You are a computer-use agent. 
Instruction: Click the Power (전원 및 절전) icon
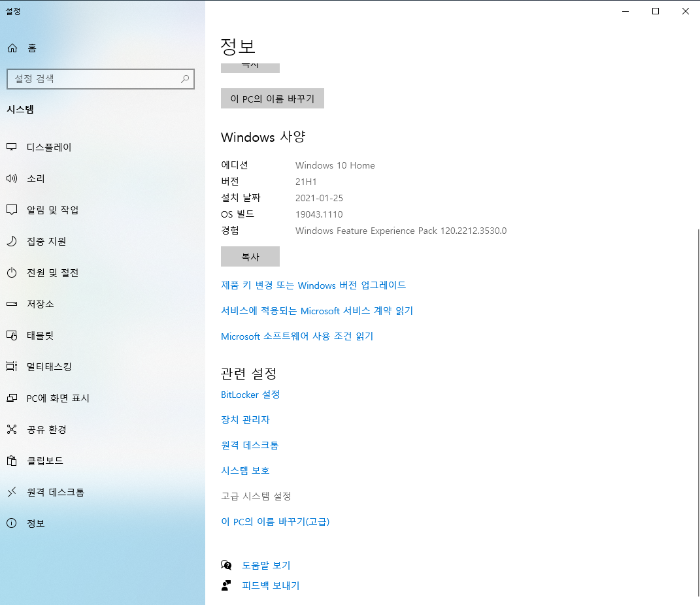[x=12, y=272]
